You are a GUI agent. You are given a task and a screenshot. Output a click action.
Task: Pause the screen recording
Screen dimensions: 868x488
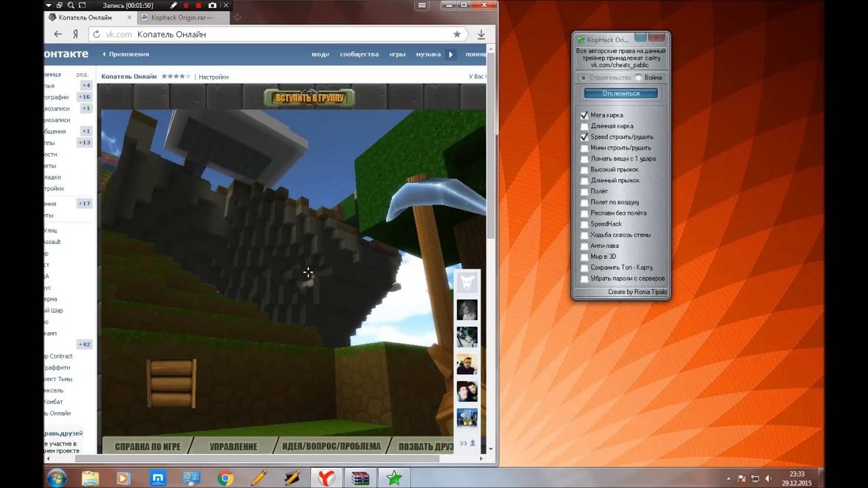coord(186,5)
